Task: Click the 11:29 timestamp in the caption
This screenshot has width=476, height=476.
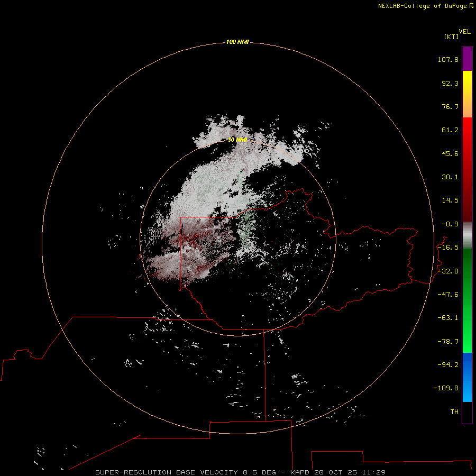Action: (375, 472)
